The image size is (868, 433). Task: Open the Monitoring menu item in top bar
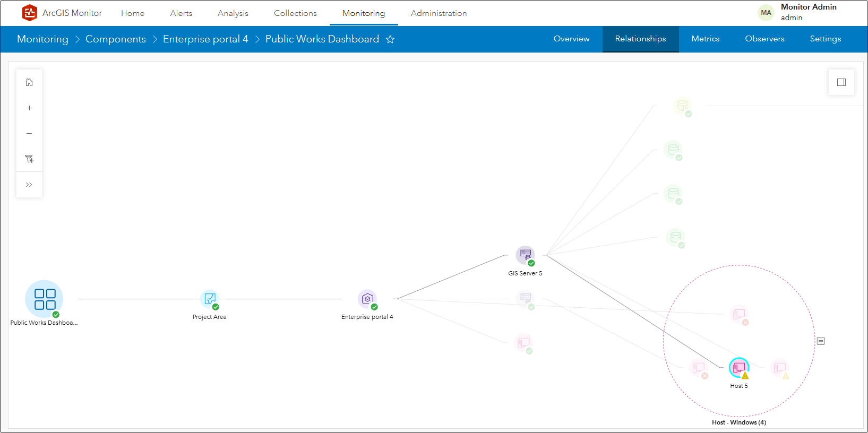coord(364,13)
